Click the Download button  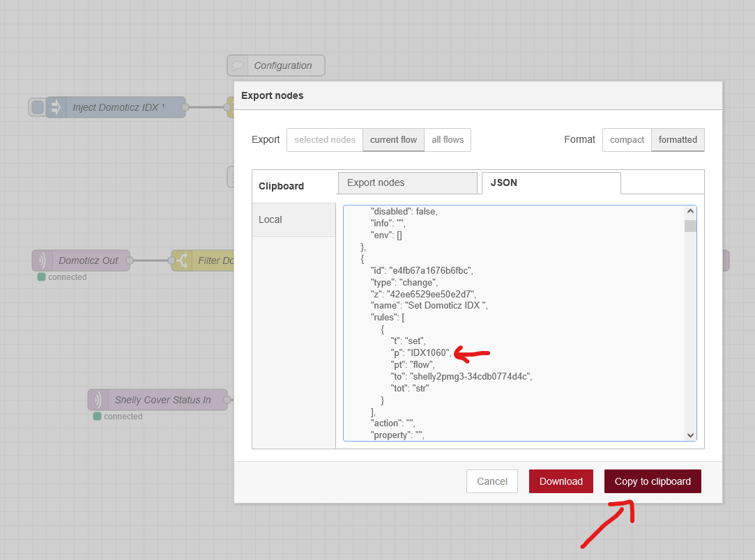561,481
